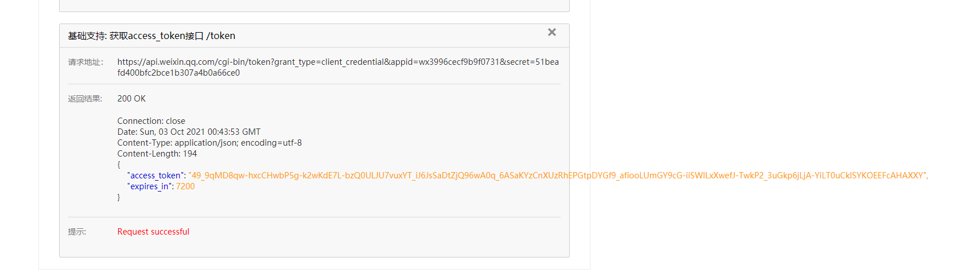Close the access_token result panel
The height and width of the screenshot is (273, 980).
[552, 33]
